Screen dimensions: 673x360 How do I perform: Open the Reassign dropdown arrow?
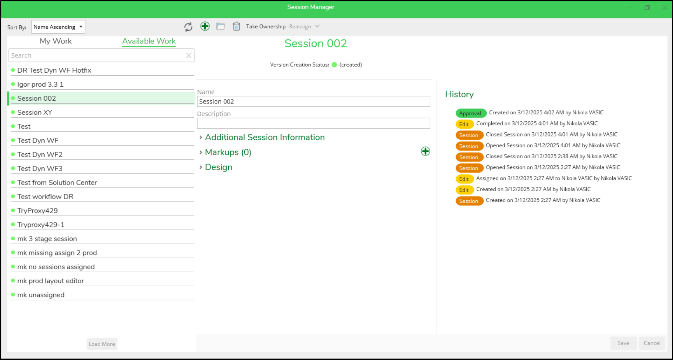(317, 27)
